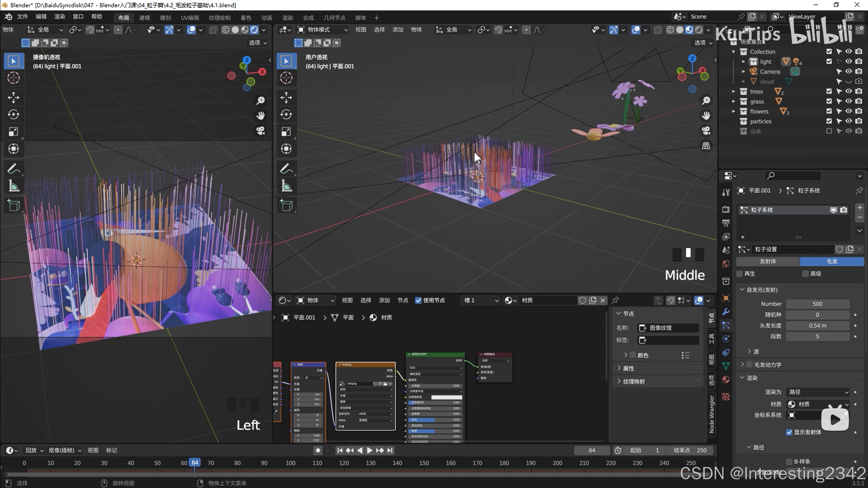This screenshot has height=488, width=868.
Task: Choose the Measure tool in right viewport
Action: pos(286,186)
